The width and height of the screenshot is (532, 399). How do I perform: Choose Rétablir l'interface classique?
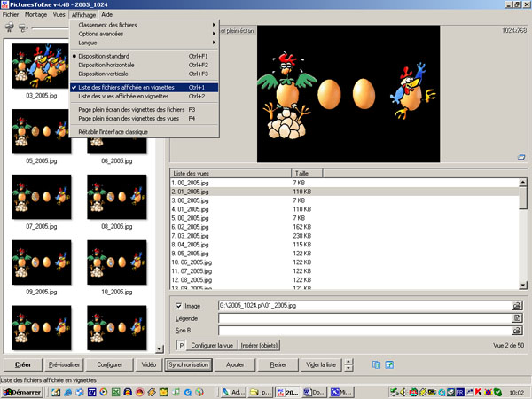[x=144, y=131]
